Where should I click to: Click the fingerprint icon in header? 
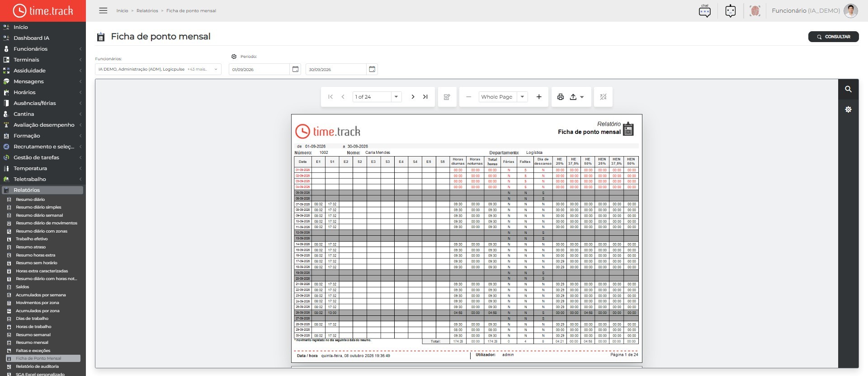click(755, 11)
